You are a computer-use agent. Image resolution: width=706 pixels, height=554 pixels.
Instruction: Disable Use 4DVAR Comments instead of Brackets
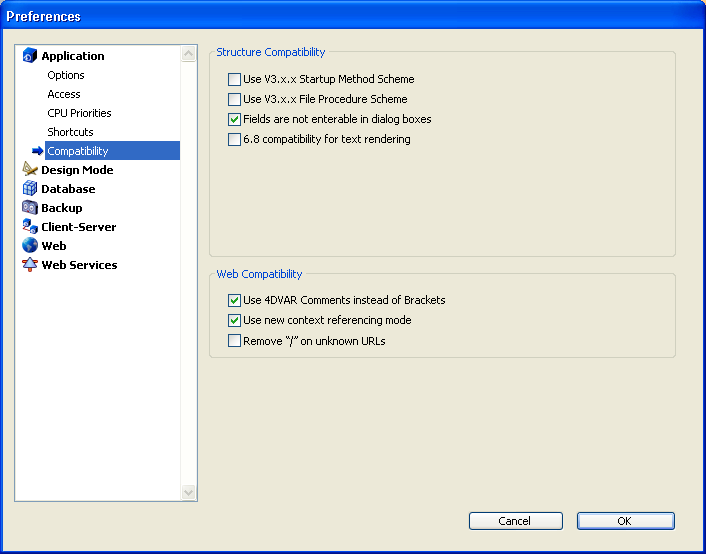[x=235, y=300]
